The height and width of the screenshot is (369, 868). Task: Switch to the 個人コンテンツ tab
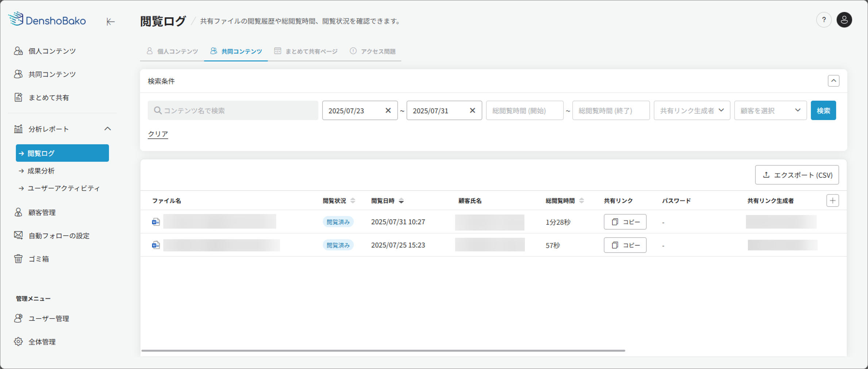(x=172, y=51)
